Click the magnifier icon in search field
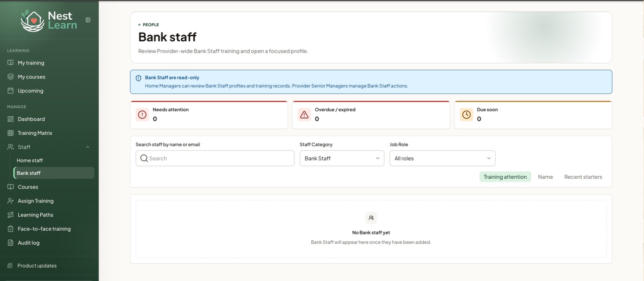The height and width of the screenshot is (281, 644). pos(144,158)
